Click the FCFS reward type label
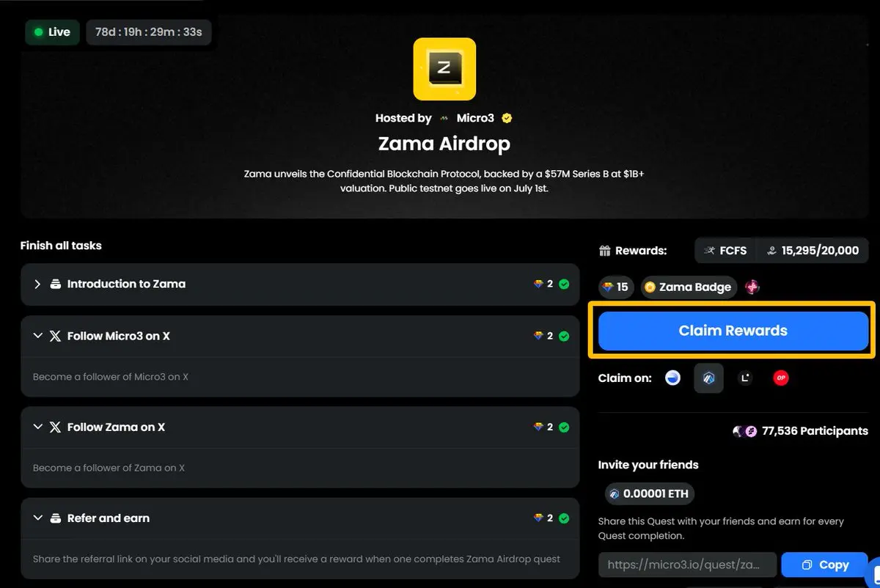The image size is (880, 588). click(x=725, y=251)
